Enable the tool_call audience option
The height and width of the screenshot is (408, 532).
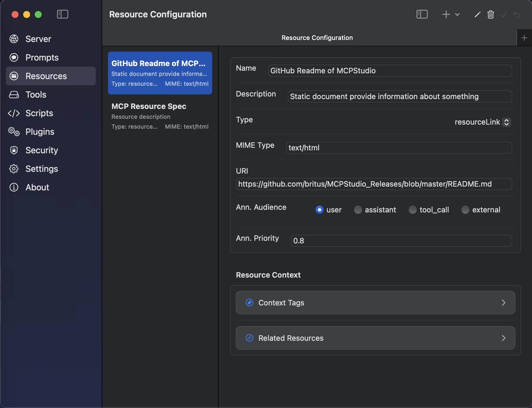412,210
